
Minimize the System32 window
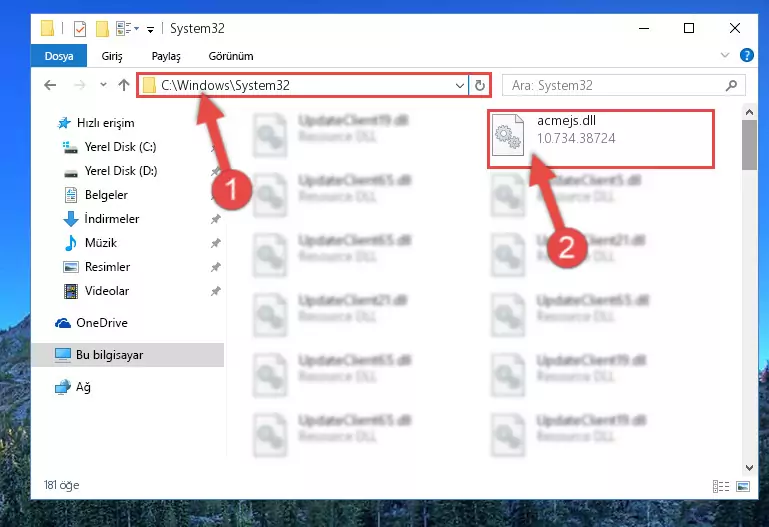click(644, 28)
